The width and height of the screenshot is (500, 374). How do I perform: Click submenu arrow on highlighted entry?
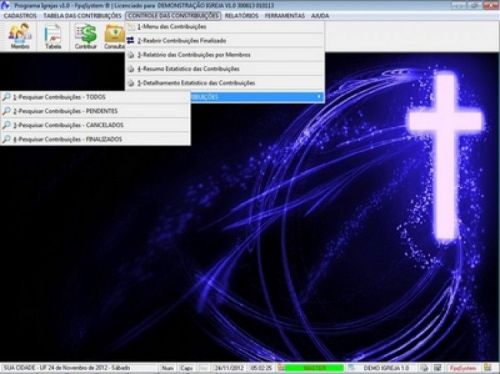click(x=319, y=97)
